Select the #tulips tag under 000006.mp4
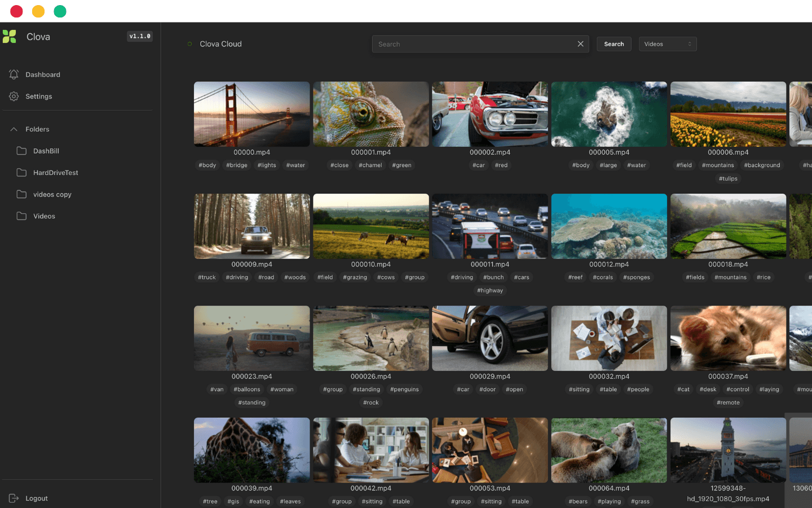Image resolution: width=812 pixels, height=508 pixels. (728, 178)
